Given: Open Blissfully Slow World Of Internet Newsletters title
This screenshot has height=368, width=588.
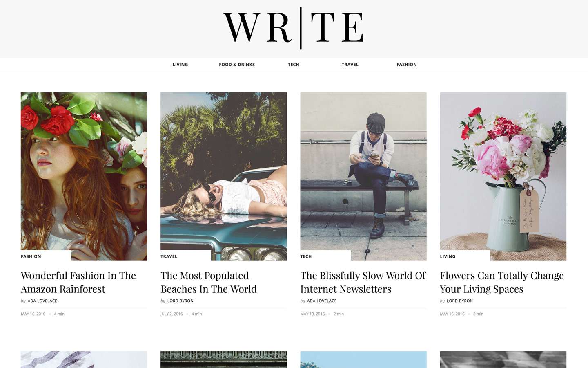Looking at the screenshot, I should [x=363, y=282].
